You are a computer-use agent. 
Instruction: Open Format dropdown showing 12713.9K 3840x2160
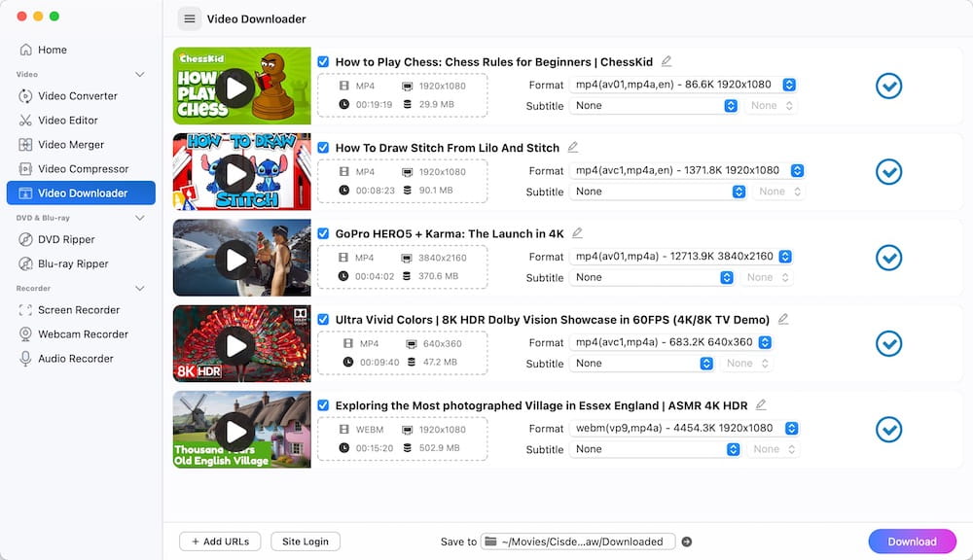[681, 256]
